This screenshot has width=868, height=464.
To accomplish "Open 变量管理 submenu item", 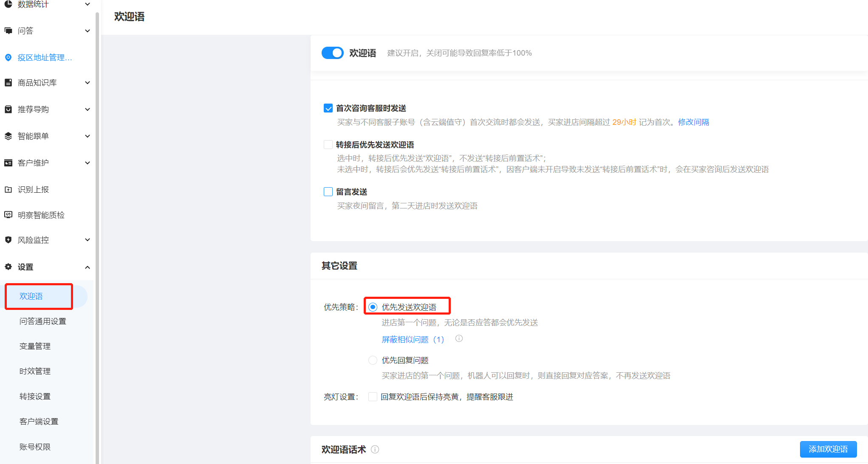I will [35, 346].
